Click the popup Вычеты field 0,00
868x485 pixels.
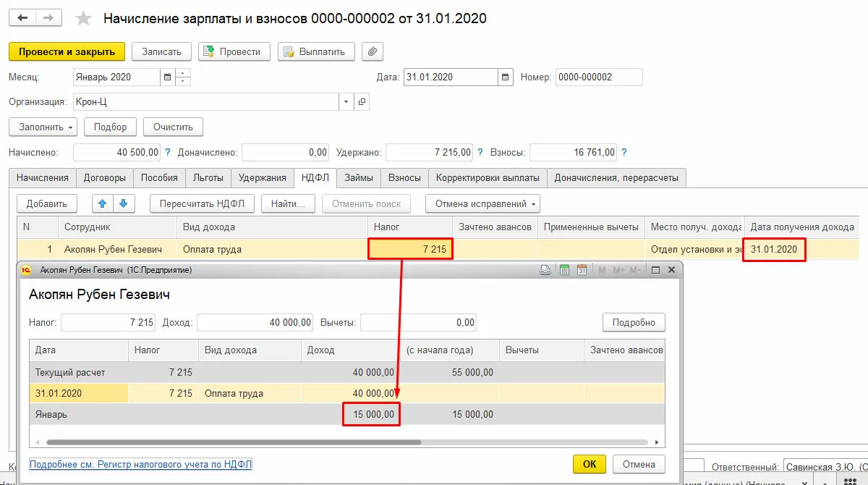pyautogui.click(x=418, y=322)
